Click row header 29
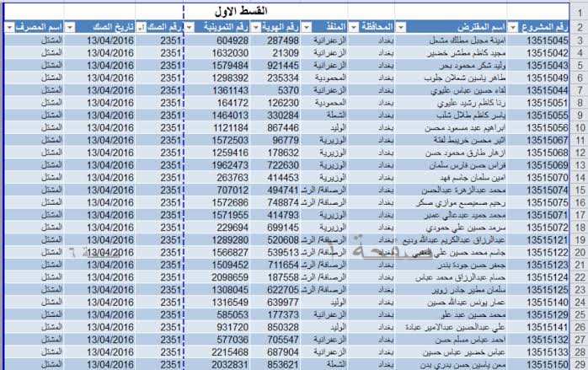The width and height of the screenshot is (588, 370). 579,364
